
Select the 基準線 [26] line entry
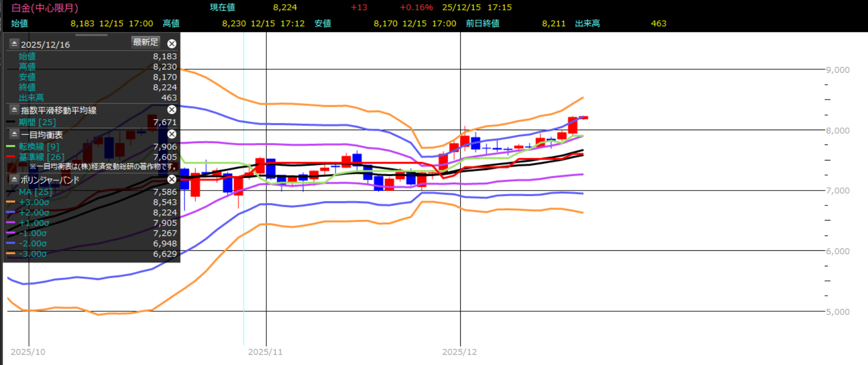pos(41,157)
